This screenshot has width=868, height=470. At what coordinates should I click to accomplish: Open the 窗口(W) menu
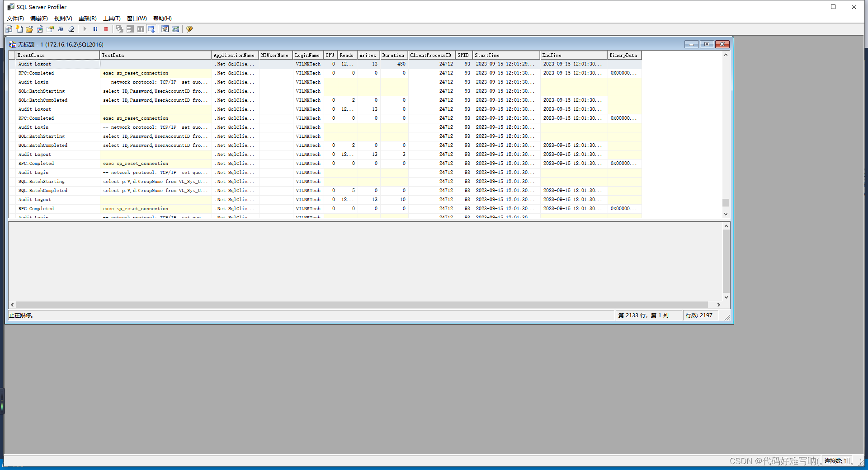tap(137, 19)
